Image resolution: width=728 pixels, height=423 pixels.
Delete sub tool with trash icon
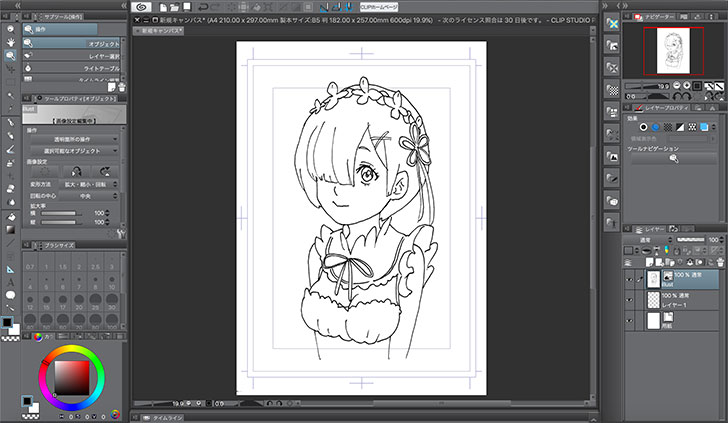pos(122,87)
